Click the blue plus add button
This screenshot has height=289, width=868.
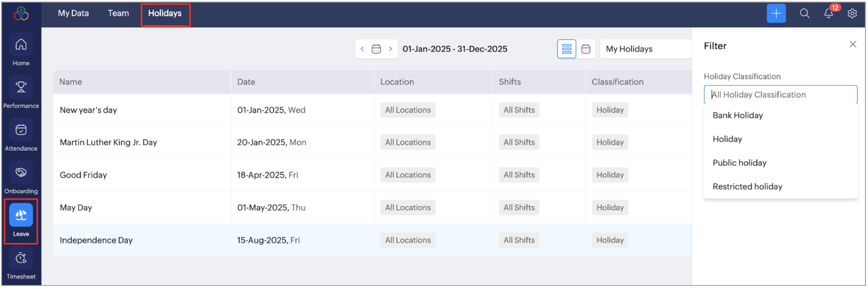click(x=776, y=14)
